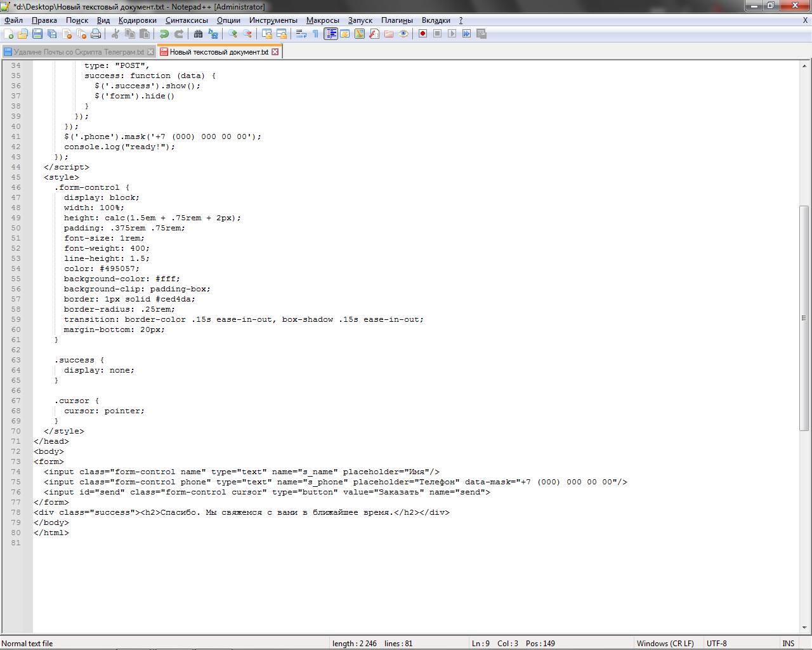The image size is (812, 650).
Task: Click the Save All toolbar icon
Action: point(52,34)
